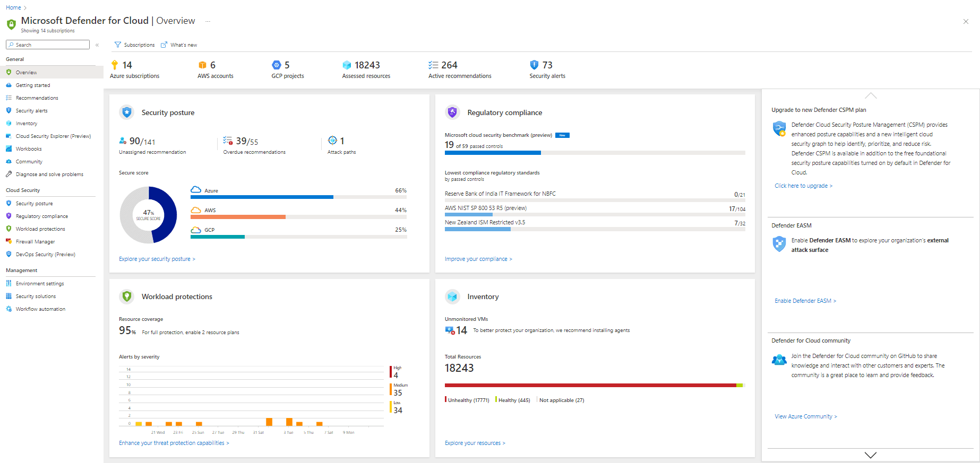Screen dimensions: 980x463
Task: Focus the sidebar Search field
Action: [x=48, y=45]
